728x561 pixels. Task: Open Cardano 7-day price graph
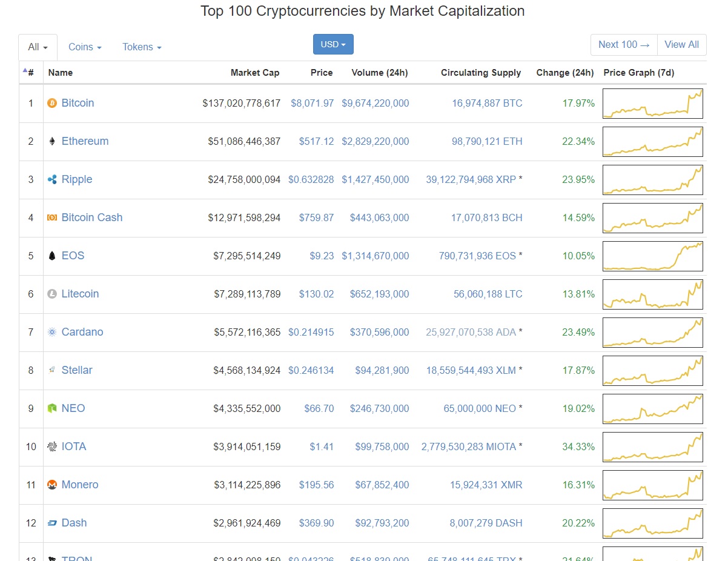click(653, 333)
